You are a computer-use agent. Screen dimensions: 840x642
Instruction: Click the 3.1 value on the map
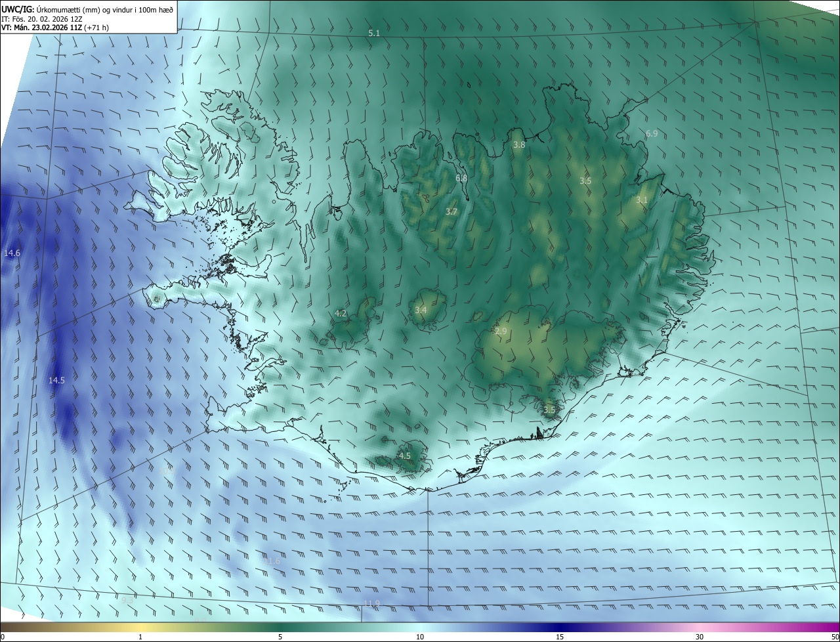click(x=642, y=200)
